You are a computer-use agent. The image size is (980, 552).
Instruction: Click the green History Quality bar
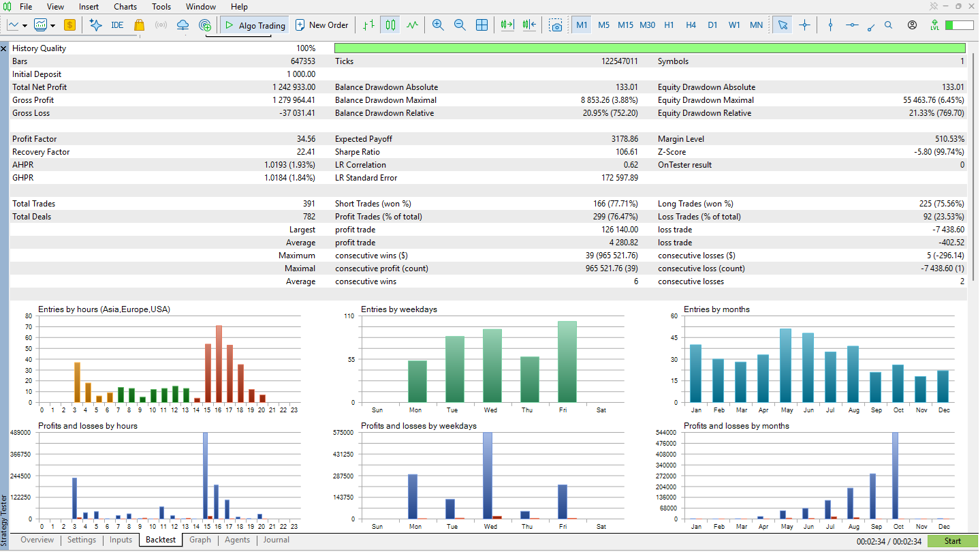[x=650, y=48]
